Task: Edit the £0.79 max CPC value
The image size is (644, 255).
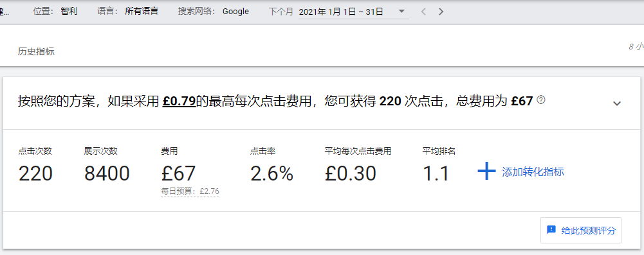Action: pos(179,100)
